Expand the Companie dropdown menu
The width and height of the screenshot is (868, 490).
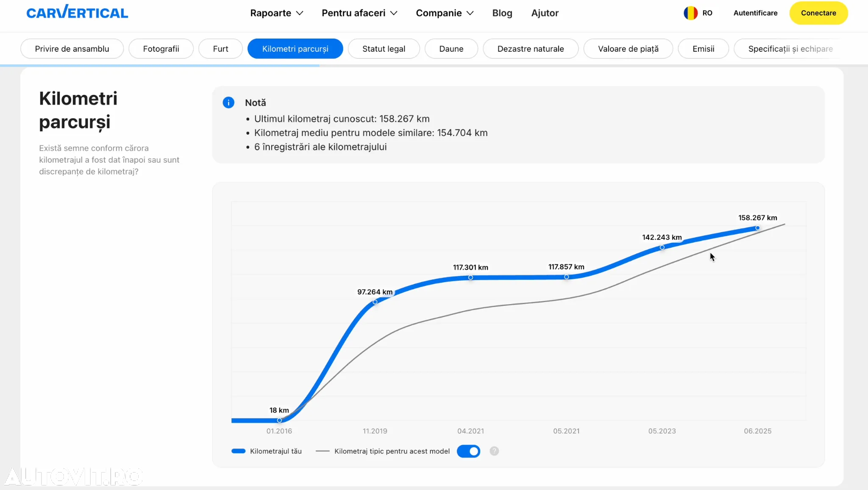coord(445,13)
